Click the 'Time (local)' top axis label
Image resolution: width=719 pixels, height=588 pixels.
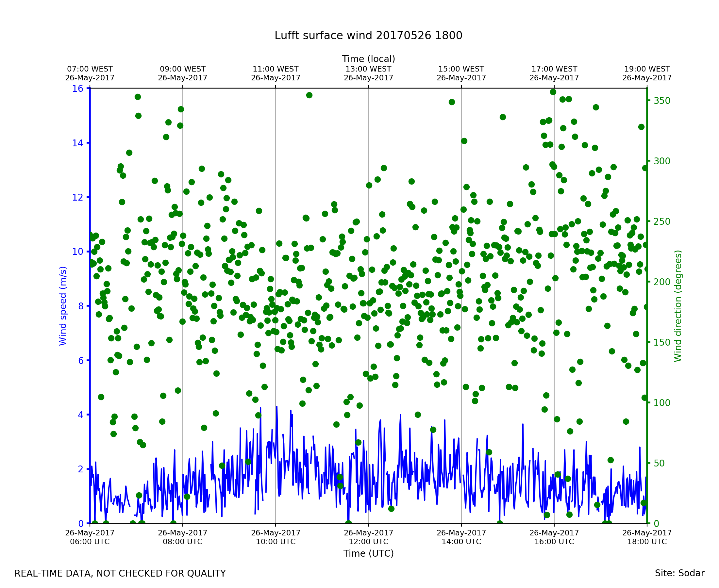[368, 59]
